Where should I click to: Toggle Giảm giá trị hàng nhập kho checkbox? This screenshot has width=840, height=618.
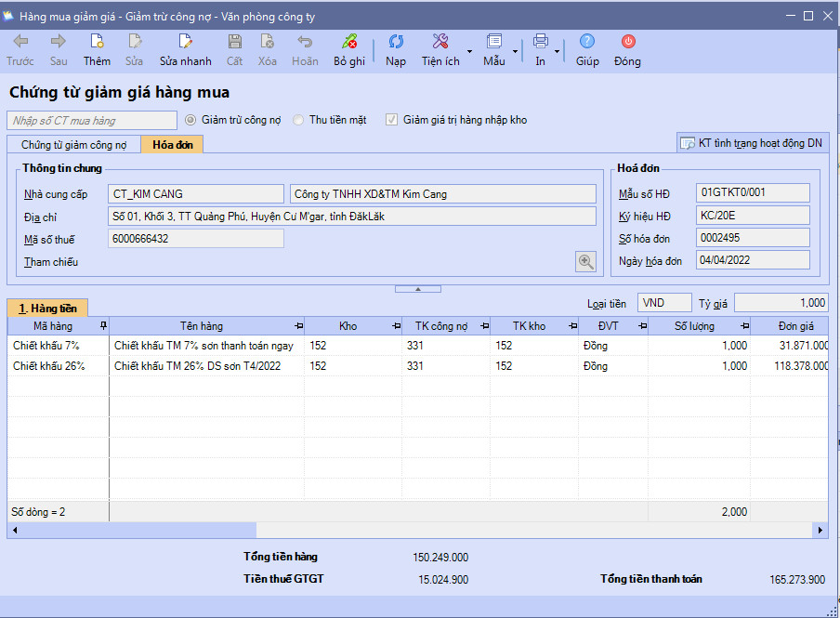point(391,120)
